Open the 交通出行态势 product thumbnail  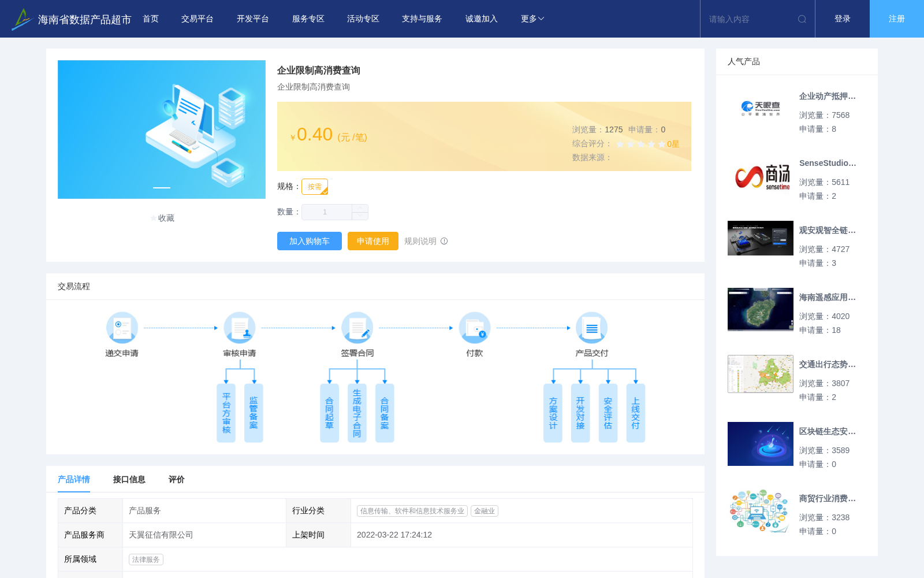761,374
